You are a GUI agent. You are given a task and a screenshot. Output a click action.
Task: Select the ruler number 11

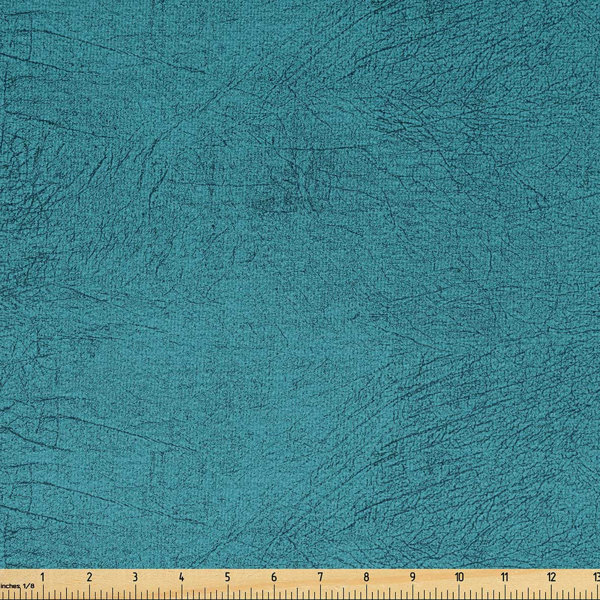coord(505,577)
